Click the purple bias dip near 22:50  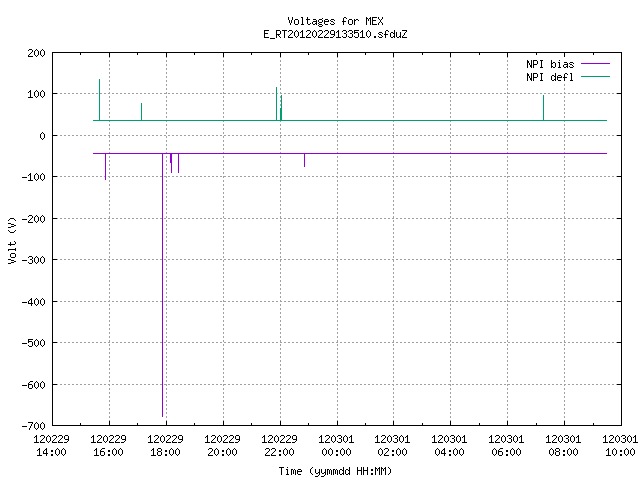tap(304, 160)
